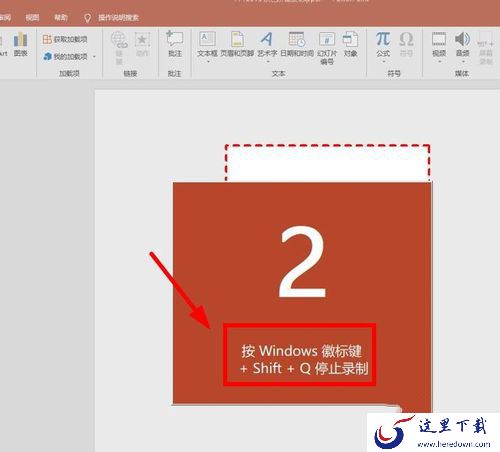Insert an Equation (公式)
The image size is (500, 452).
(383, 44)
